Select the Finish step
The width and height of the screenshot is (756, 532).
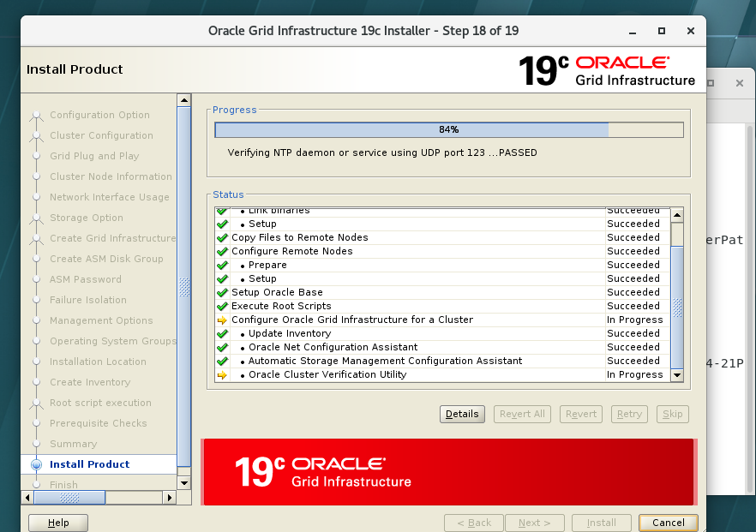click(63, 485)
